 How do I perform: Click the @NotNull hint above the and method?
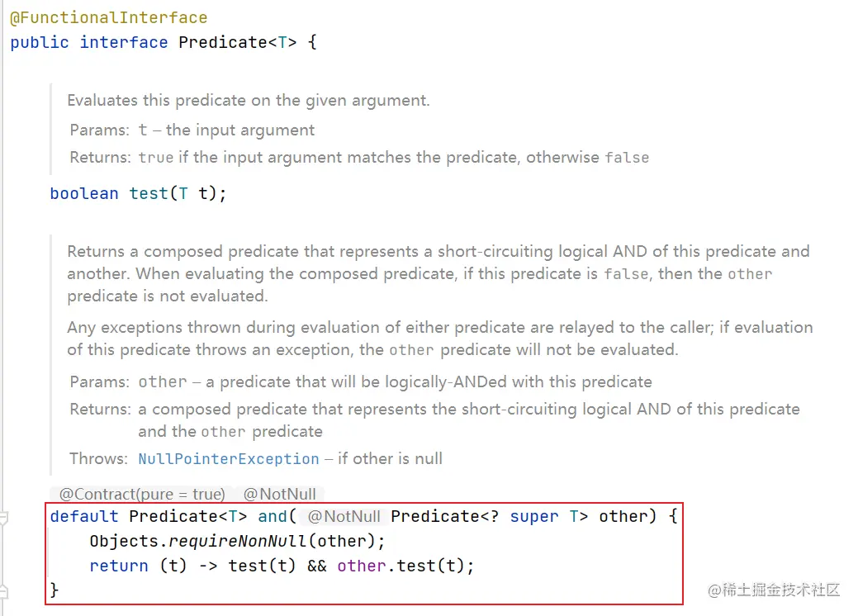[279, 494]
